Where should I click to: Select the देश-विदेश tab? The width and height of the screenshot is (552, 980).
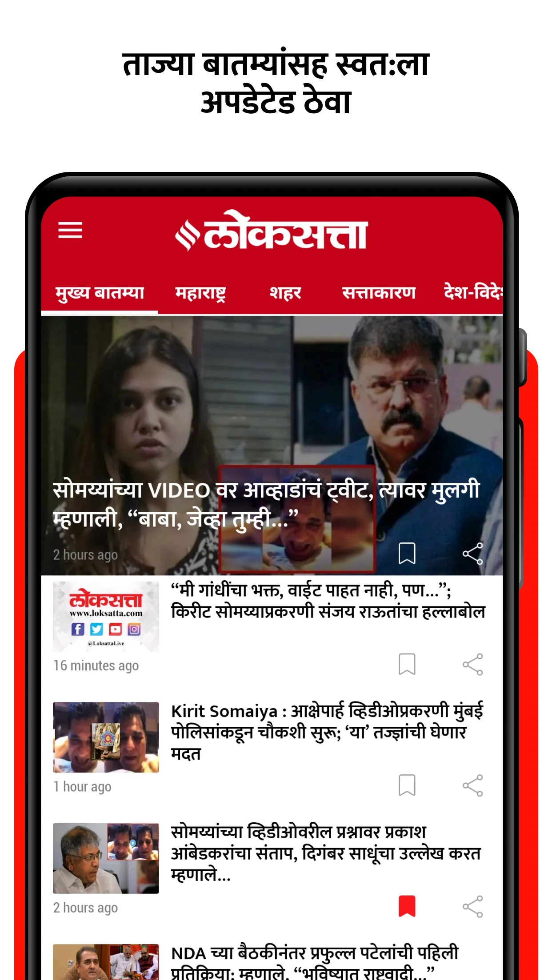[473, 292]
